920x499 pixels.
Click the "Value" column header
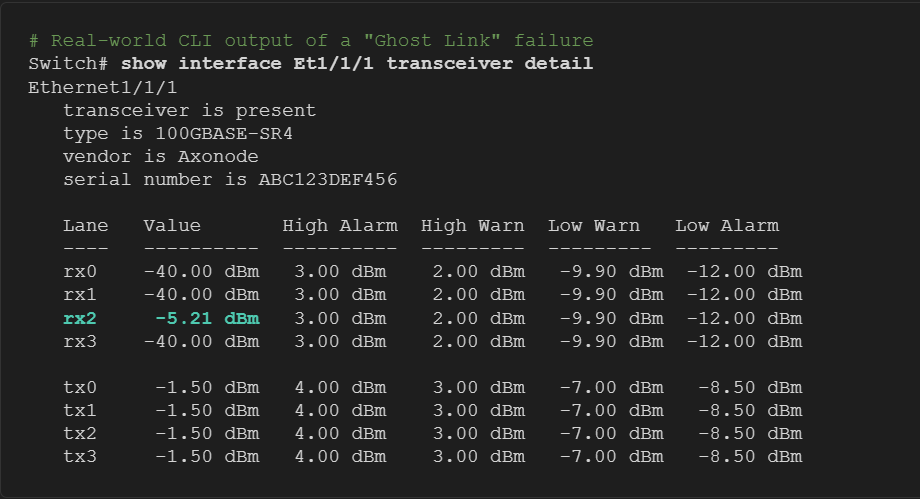tap(172, 225)
